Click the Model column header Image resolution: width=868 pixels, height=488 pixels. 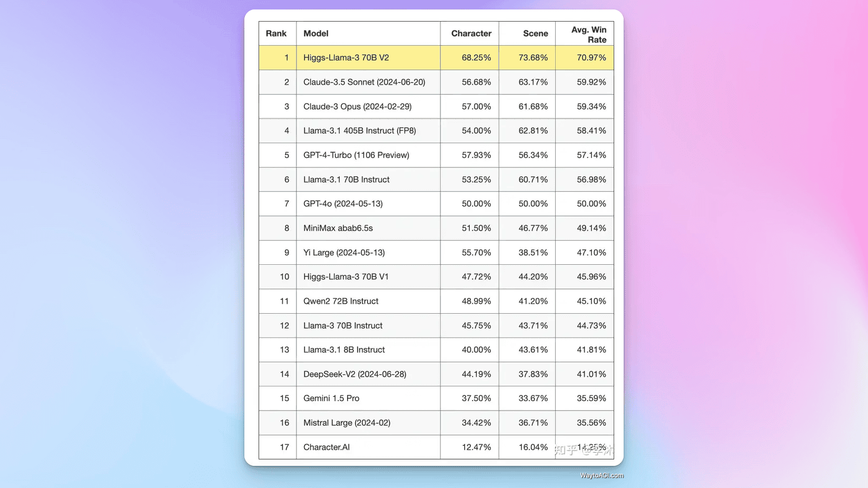point(316,34)
